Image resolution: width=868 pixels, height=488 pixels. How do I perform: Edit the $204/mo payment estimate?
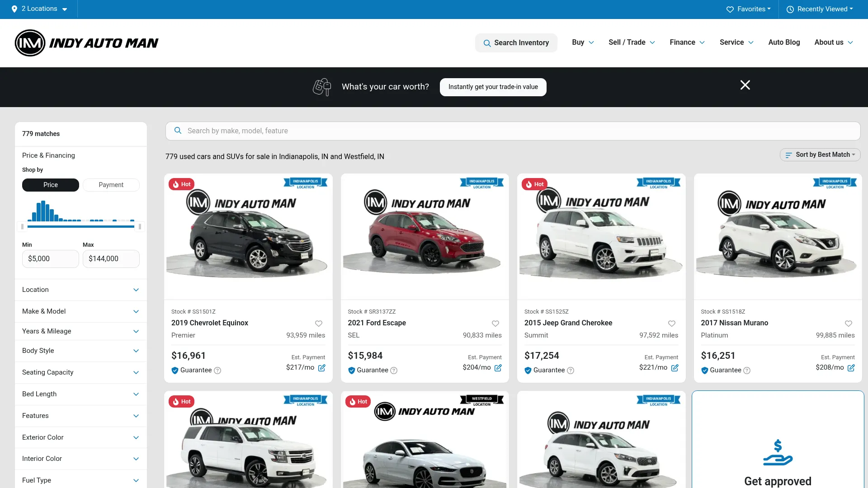498,368
